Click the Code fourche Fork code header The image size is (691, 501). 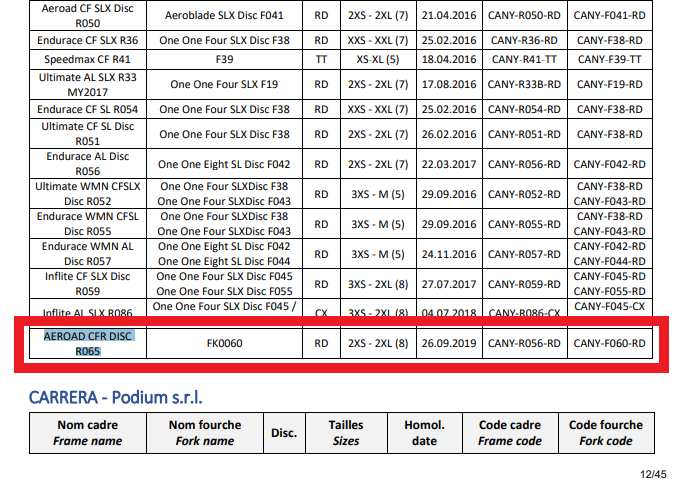pyautogui.click(x=606, y=433)
